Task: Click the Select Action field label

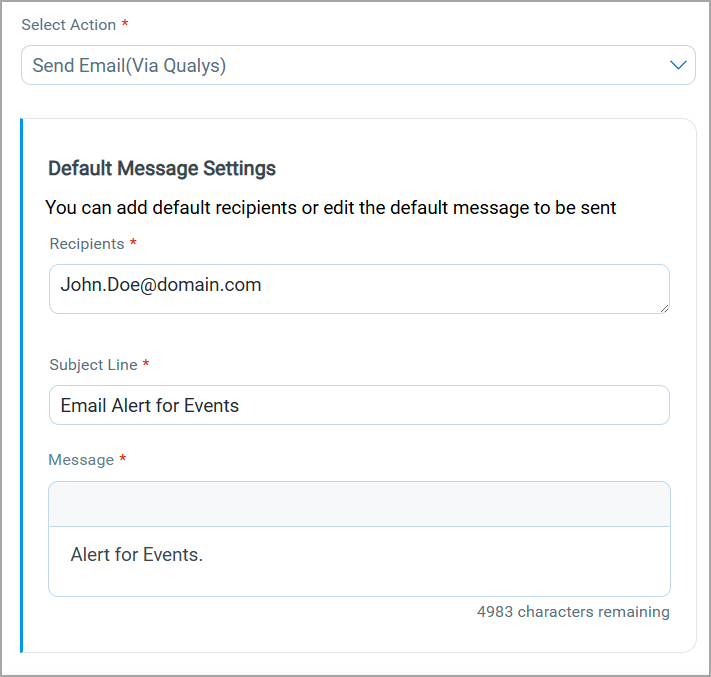Action: click(68, 24)
